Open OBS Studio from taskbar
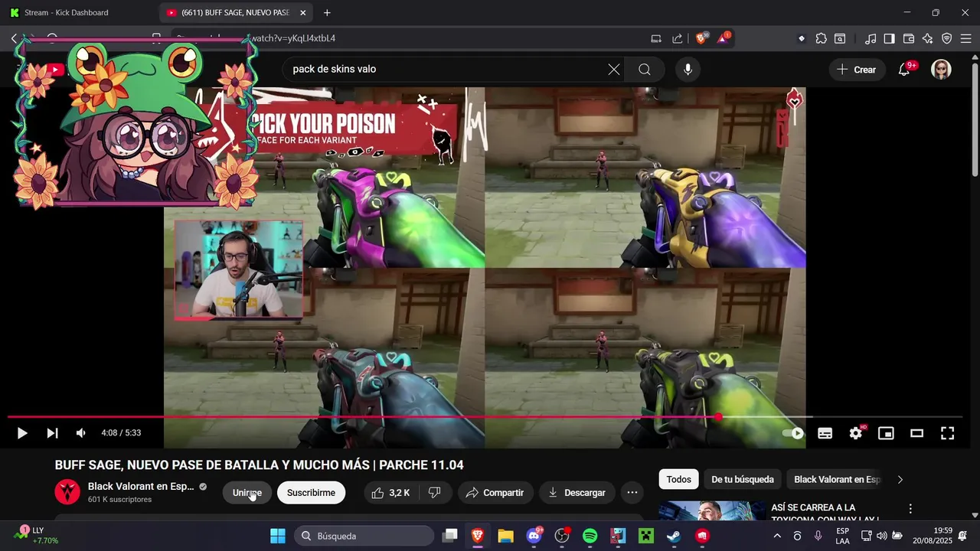980x551 pixels. [563, 536]
